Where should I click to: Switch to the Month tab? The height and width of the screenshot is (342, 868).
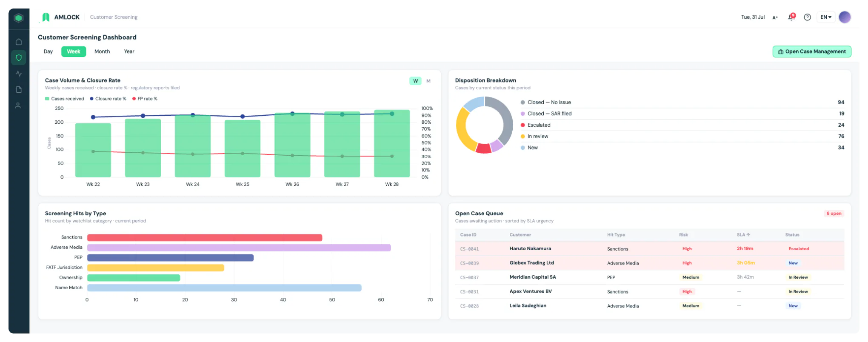pyautogui.click(x=102, y=51)
